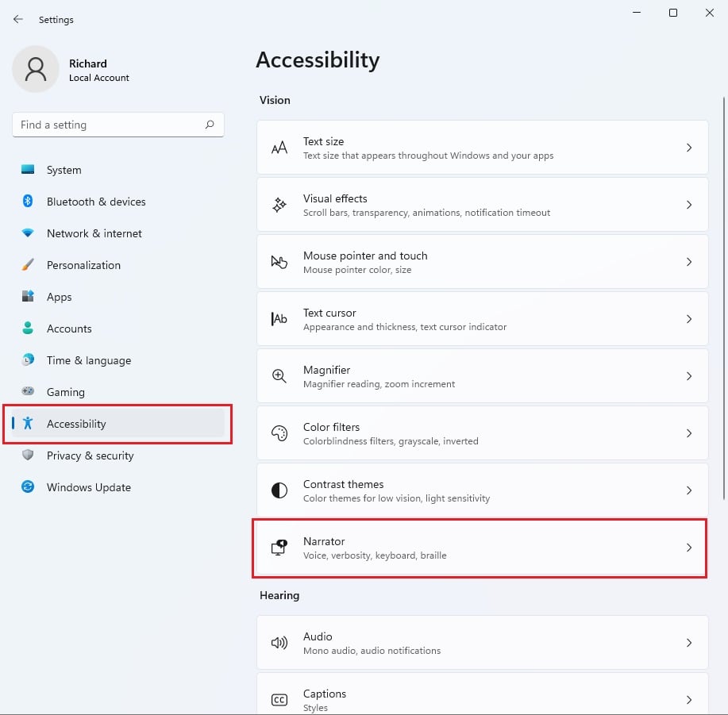The image size is (728, 715).
Task: Click the Time & language clock icon
Action: [x=28, y=359]
